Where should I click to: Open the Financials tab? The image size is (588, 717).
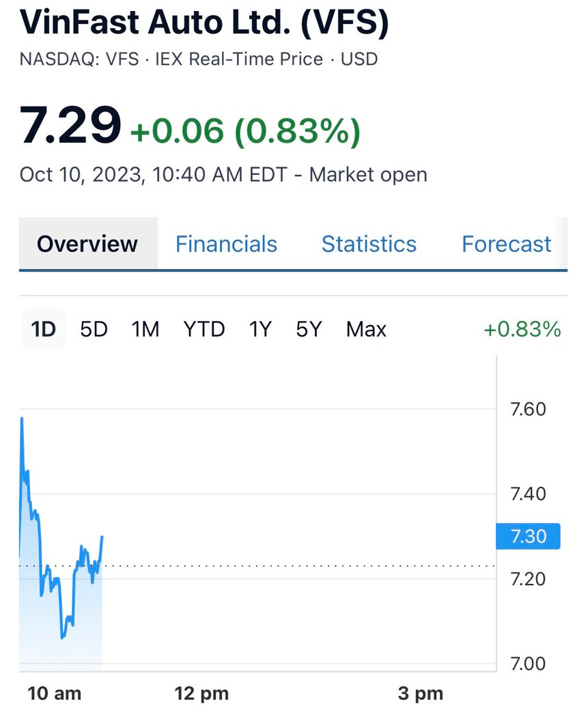(x=226, y=244)
